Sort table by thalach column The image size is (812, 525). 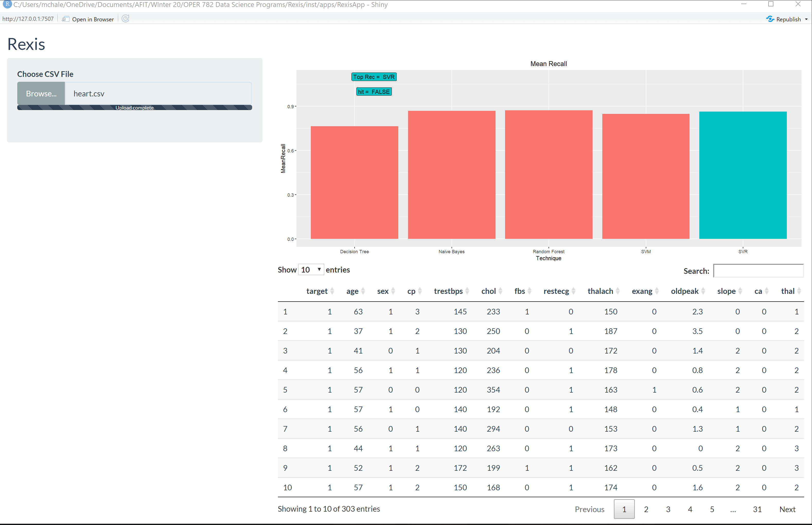pos(604,291)
